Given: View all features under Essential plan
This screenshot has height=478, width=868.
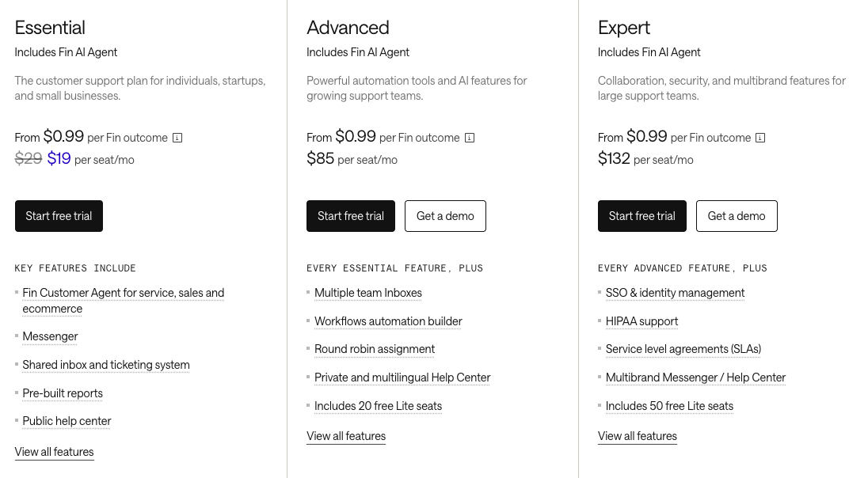Looking at the screenshot, I should click(x=54, y=452).
